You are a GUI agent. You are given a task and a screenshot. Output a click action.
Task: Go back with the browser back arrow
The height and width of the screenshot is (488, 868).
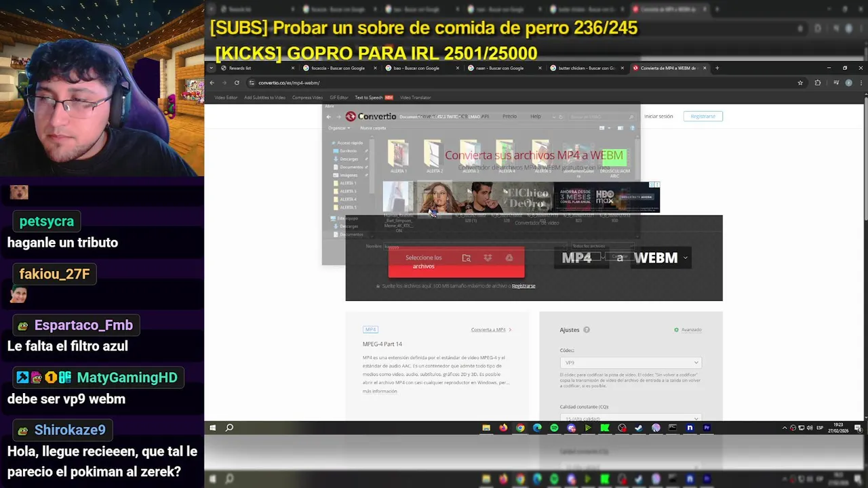click(212, 83)
